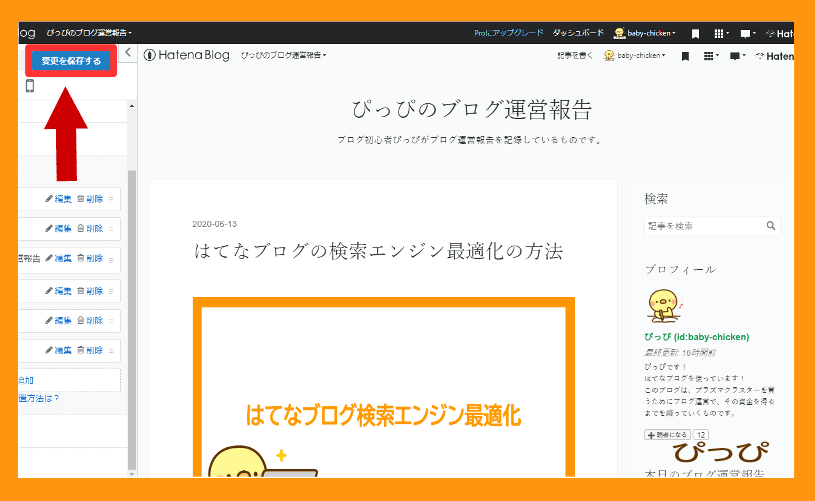The image size is (815, 501).
Task: Click the post date 2020-06-13
Action: point(215,224)
